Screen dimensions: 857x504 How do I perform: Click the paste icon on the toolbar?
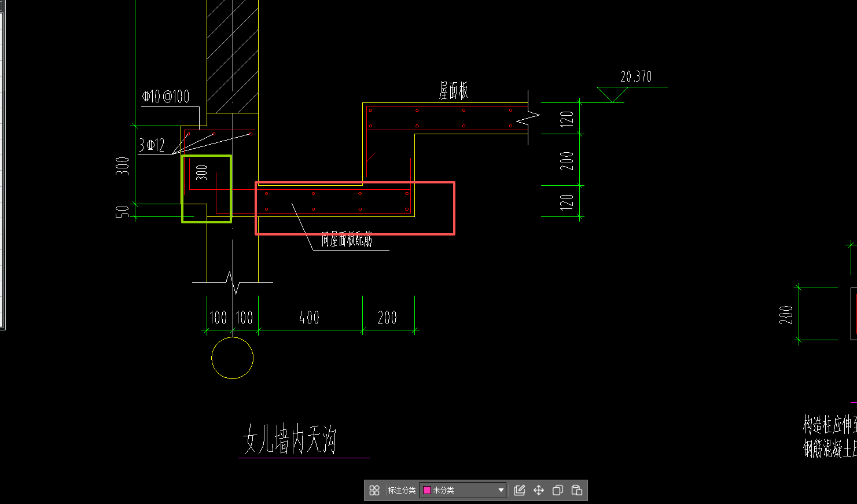coord(576,490)
